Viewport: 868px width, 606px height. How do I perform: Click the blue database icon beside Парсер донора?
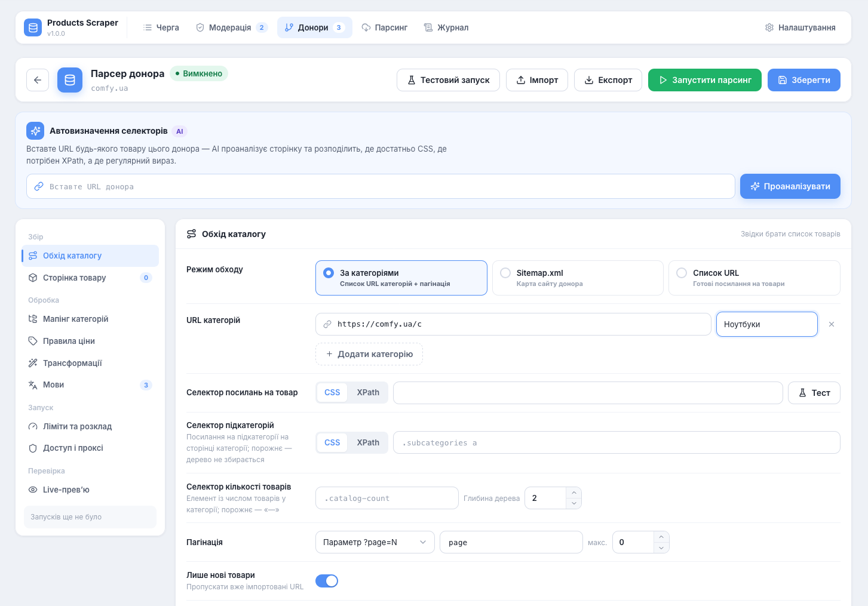pyautogui.click(x=70, y=80)
